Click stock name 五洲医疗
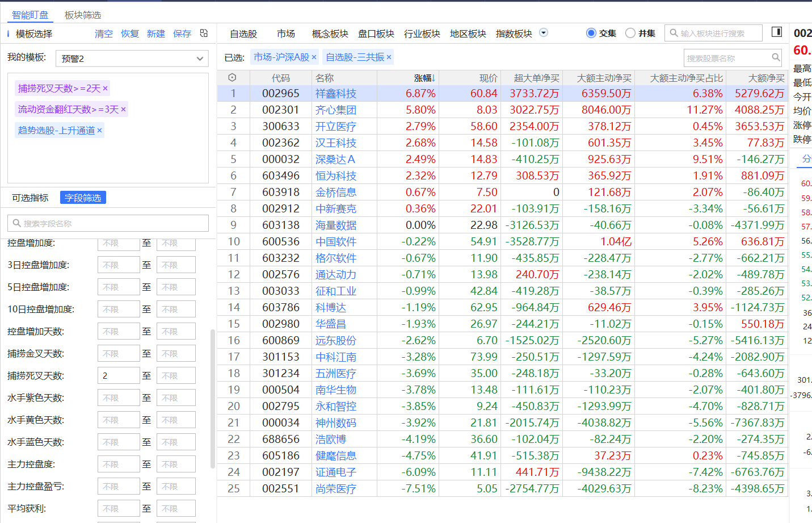812x523 pixels. pos(336,373)
